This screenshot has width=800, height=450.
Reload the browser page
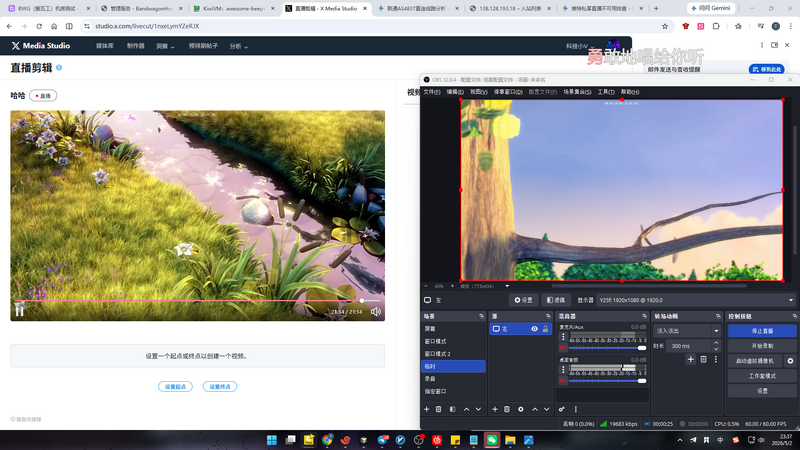click(x=39, y=26)
